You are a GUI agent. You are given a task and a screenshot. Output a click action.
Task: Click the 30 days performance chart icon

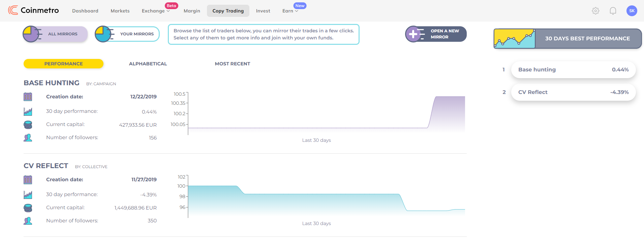click(515, 39)
